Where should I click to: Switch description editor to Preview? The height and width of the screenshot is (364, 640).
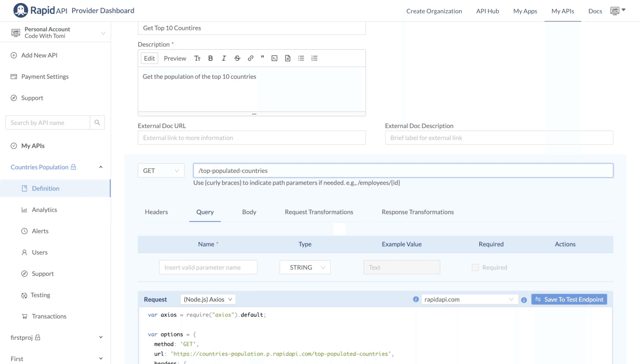tap(175, 58)
